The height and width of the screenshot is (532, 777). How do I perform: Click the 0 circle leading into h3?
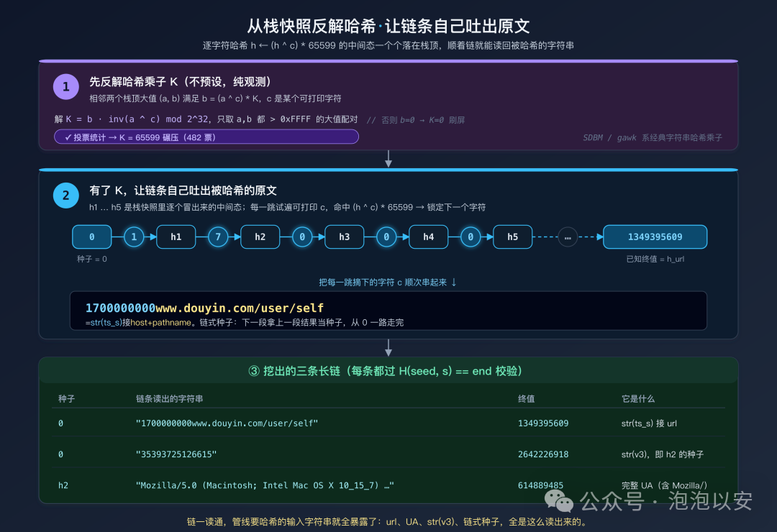pos(302,237)
